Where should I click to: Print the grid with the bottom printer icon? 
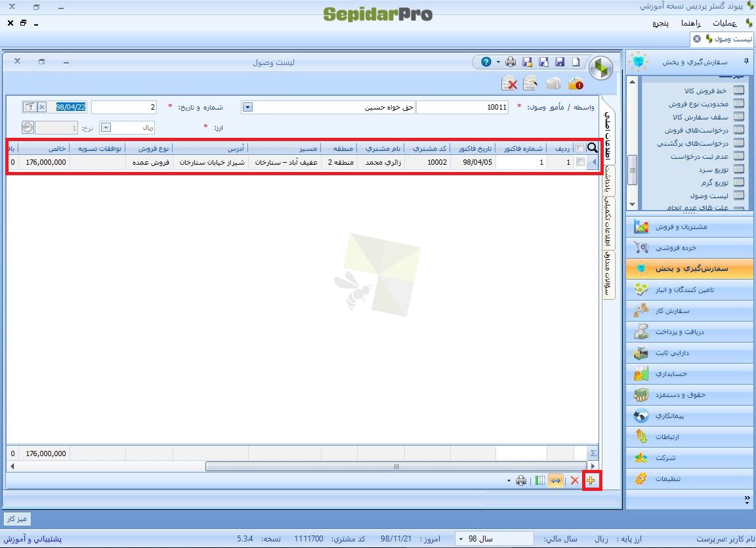pyautogui.click(x=520, y=480)
